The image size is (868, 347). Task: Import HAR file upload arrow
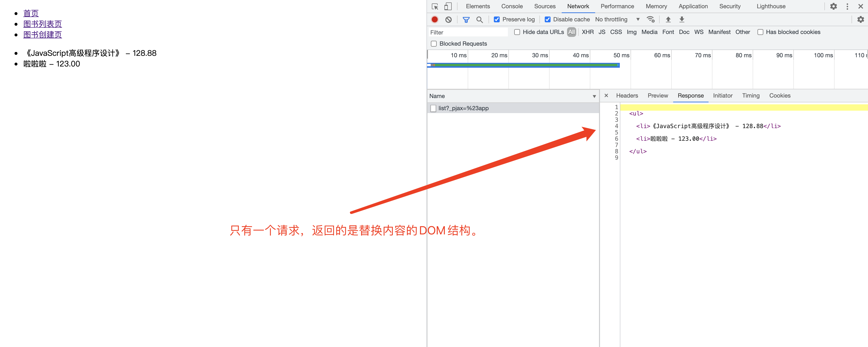click(x=668, y=19)
